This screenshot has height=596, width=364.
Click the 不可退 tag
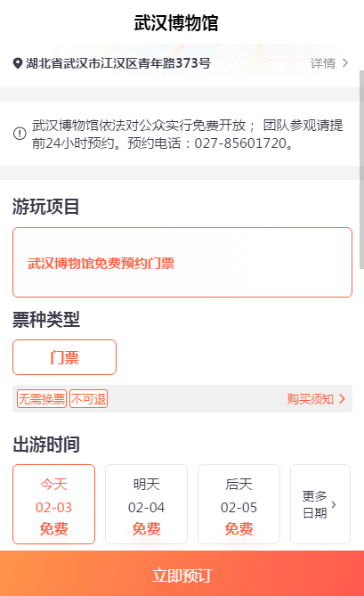[x=88, y=399]
